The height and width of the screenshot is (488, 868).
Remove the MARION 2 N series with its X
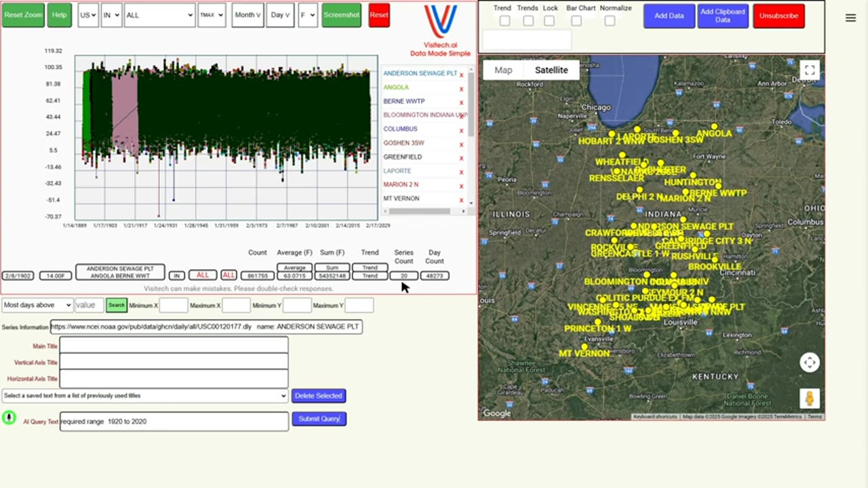pos(461,186)
